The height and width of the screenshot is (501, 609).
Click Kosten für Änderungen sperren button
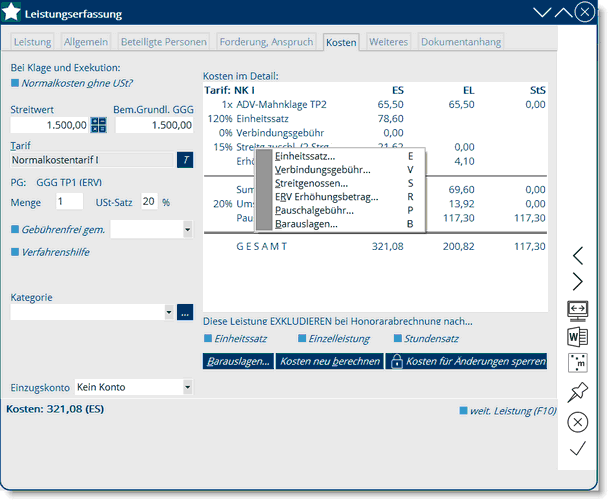[x=466, y=361]
